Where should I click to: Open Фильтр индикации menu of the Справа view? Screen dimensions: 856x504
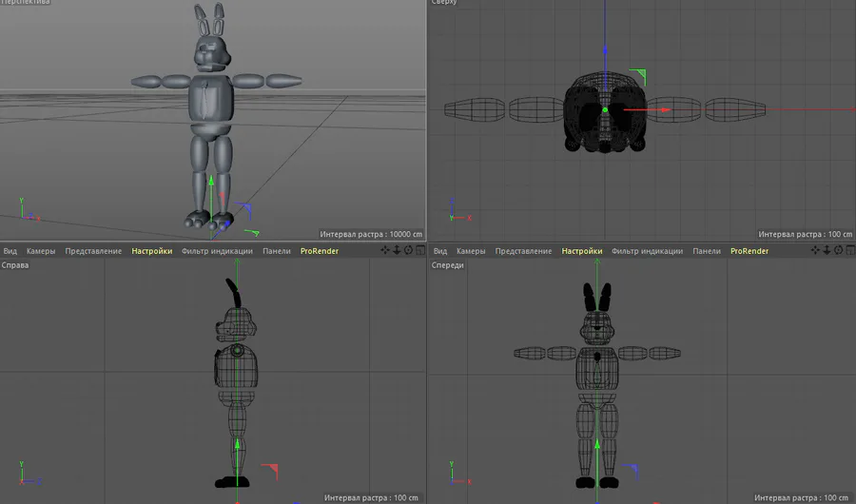[x=217, y=251]
